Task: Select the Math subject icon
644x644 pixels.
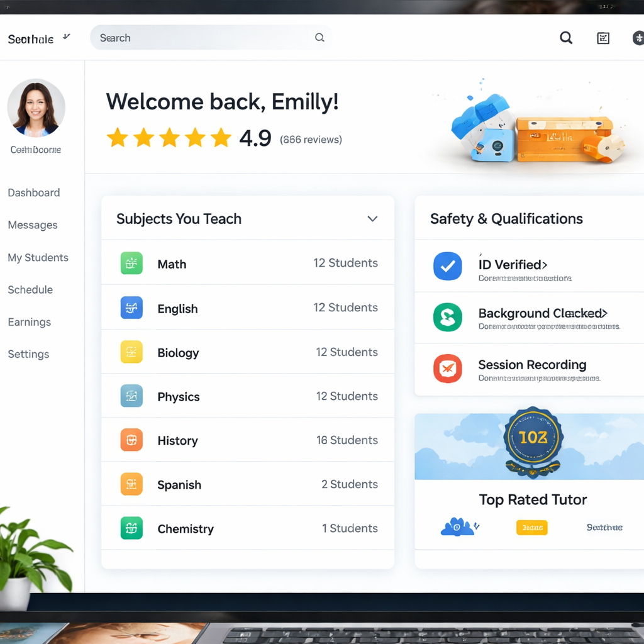Action: tap(131, 264)
